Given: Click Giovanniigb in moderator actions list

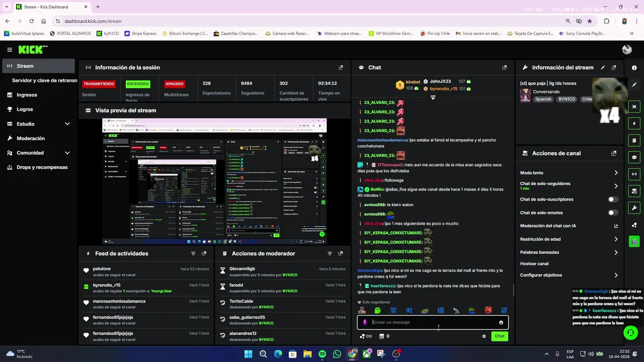Looking at the screenshot, I should click(x=242, y=269).
